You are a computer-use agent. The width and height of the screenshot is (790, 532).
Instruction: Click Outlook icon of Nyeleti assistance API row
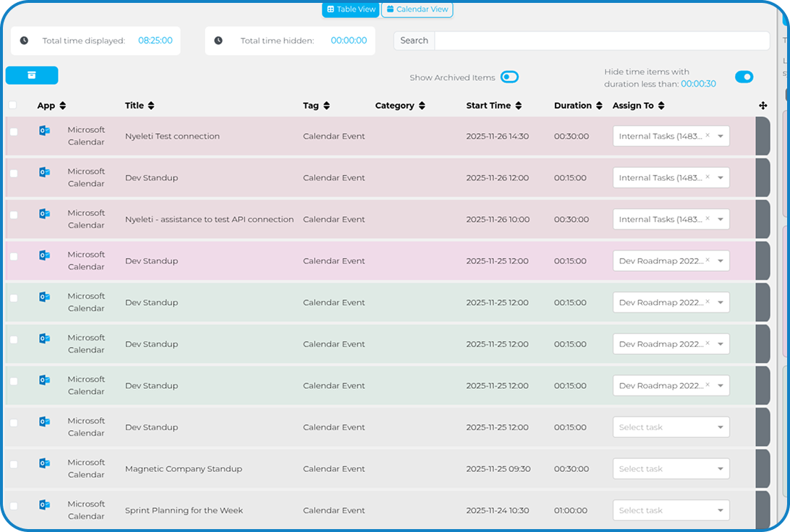44,214
